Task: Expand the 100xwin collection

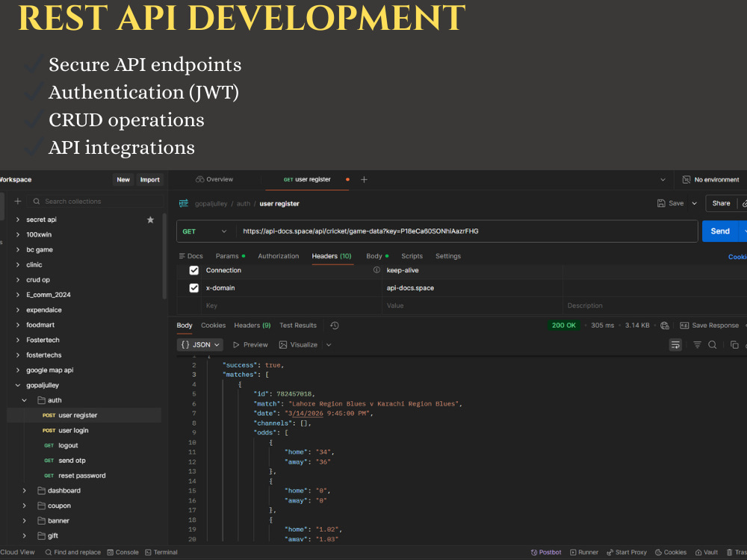Action: click(x=18, y=234)
